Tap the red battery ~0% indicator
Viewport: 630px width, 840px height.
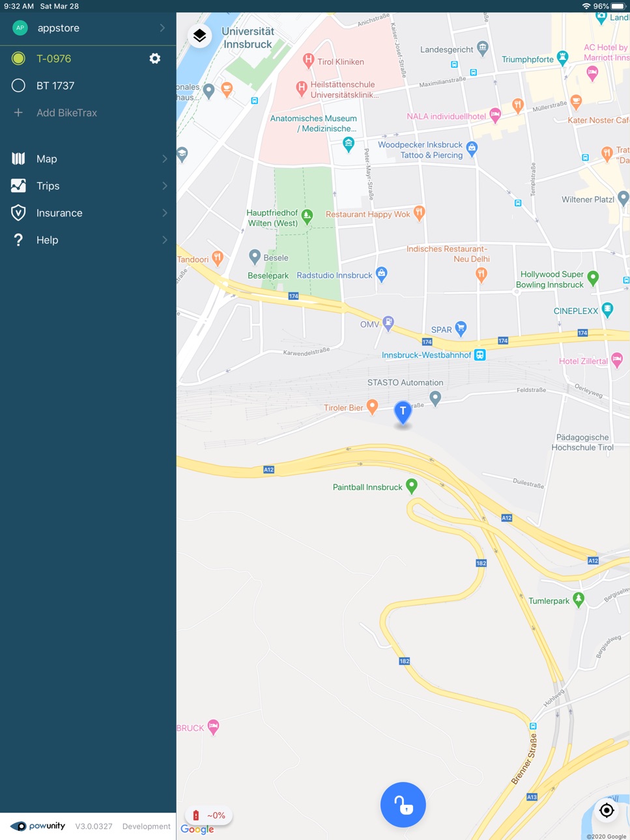pos(209,815)
